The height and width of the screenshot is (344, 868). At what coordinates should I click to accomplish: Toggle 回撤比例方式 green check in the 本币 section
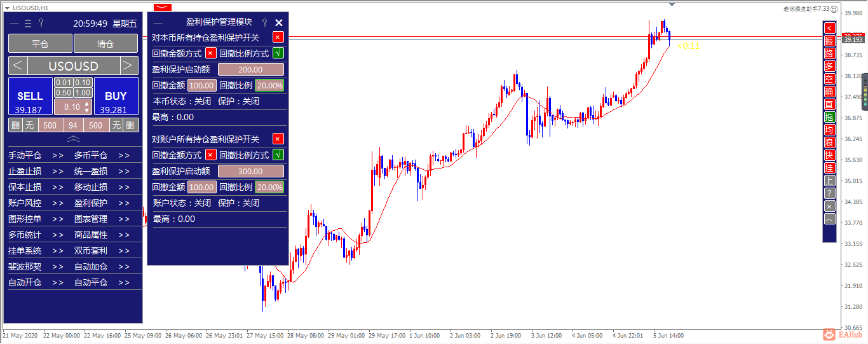click(x=278, y=53)
